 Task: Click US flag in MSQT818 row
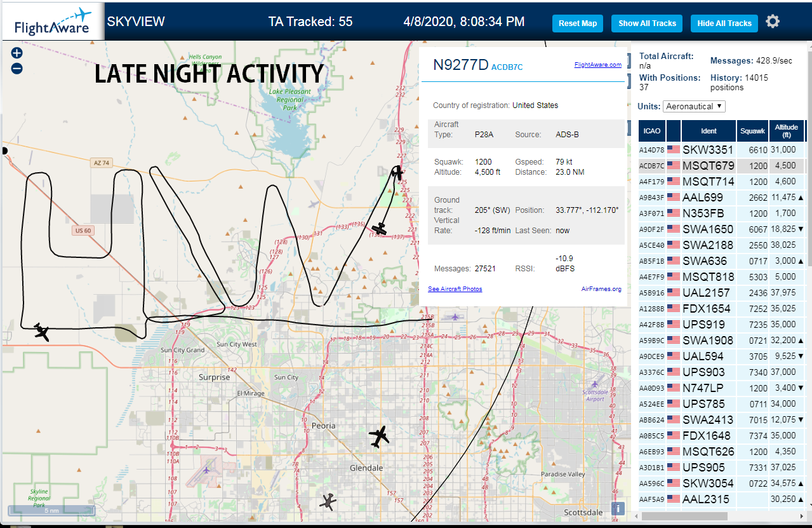[674, 277]
